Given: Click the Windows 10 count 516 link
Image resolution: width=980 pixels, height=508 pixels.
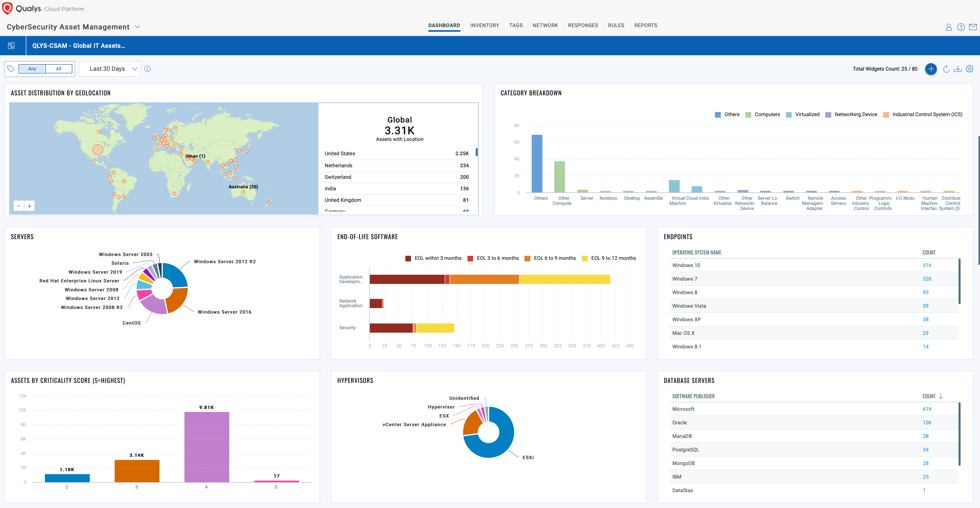Looking at the screenshot, I should coord(927,266).
